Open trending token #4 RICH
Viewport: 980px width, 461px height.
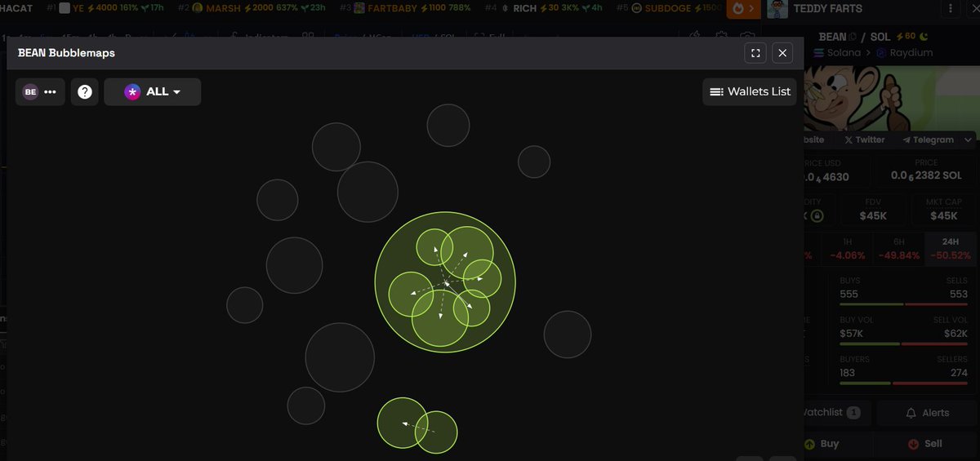(544, 8)
